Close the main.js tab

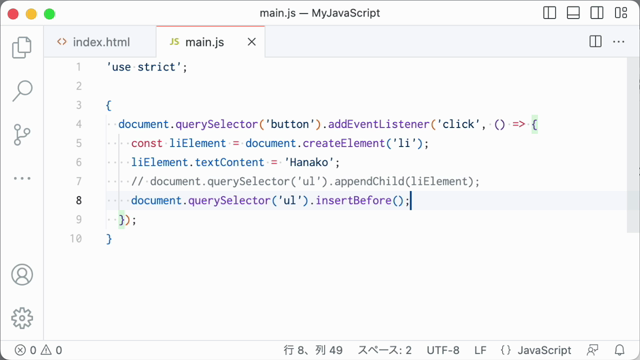252,42
